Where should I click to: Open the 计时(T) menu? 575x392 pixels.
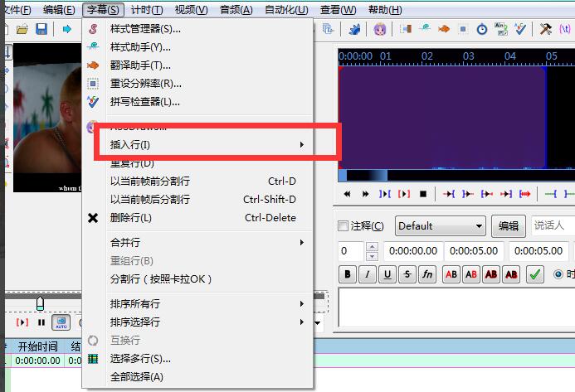click(x=147, y=9)
